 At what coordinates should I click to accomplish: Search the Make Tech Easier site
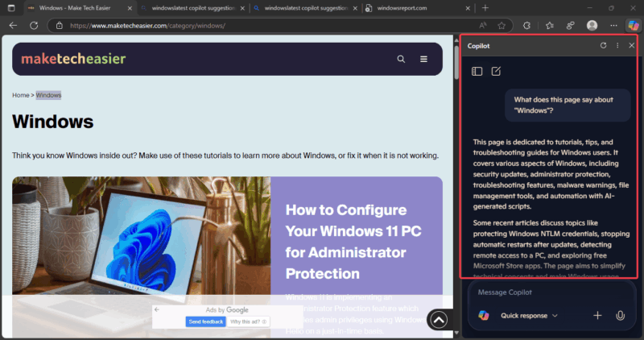pos(401,59)
